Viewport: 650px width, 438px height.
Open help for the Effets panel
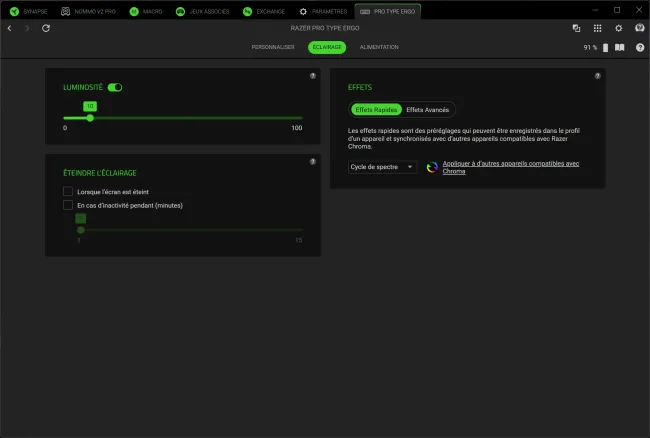[598, 76]
